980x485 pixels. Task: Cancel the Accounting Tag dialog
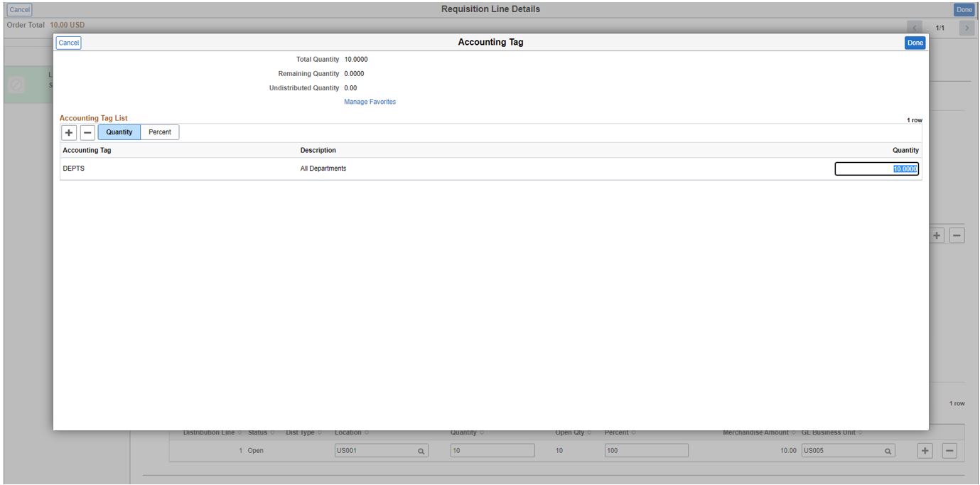69,43
